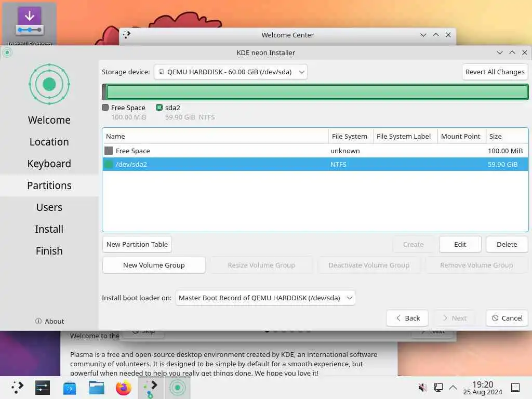The height and width of the screenshot is (399, 532).
Task: Click the green /dev/sda2 row icon
Action: coord(109,164)
